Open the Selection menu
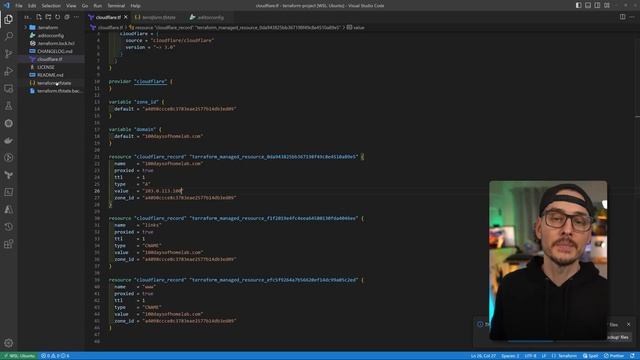This screenshot has width=640, height=360. [51, 6]
